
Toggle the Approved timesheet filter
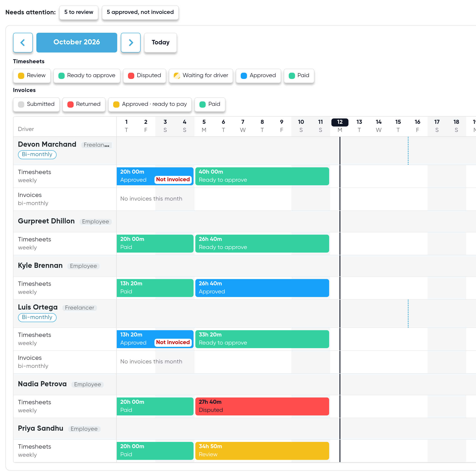point(258,76)
